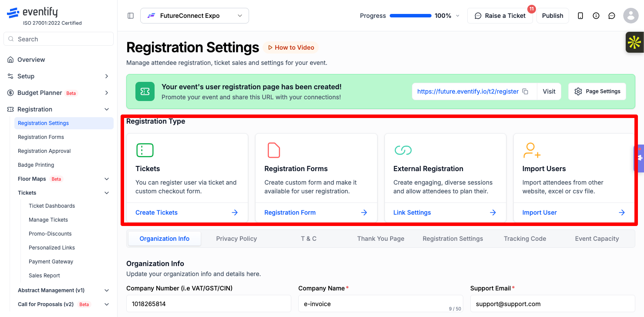The width and height of the screenshot is (644, 317).
Task: Copy the registration URL with copy icon
Action: (525, 91)
